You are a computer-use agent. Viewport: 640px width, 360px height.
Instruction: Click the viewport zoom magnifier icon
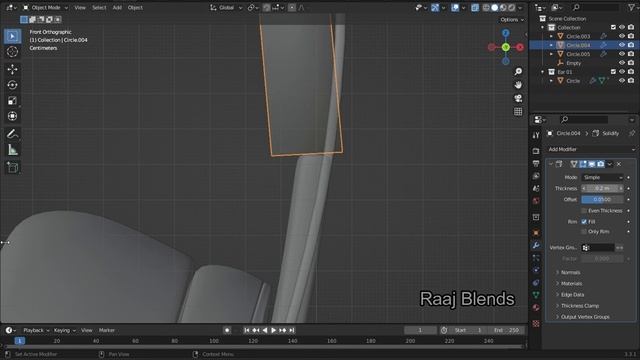(x=518, y=71)
